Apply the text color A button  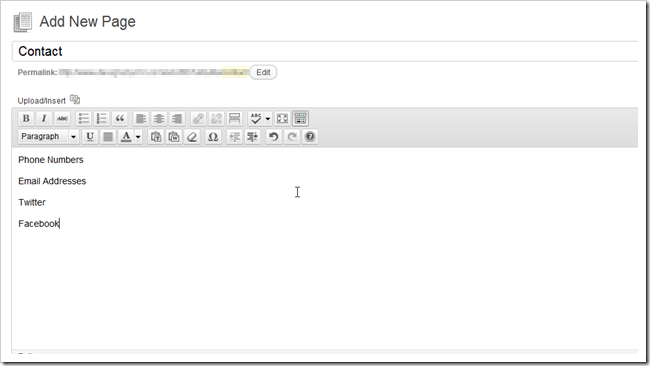[126, 136]
